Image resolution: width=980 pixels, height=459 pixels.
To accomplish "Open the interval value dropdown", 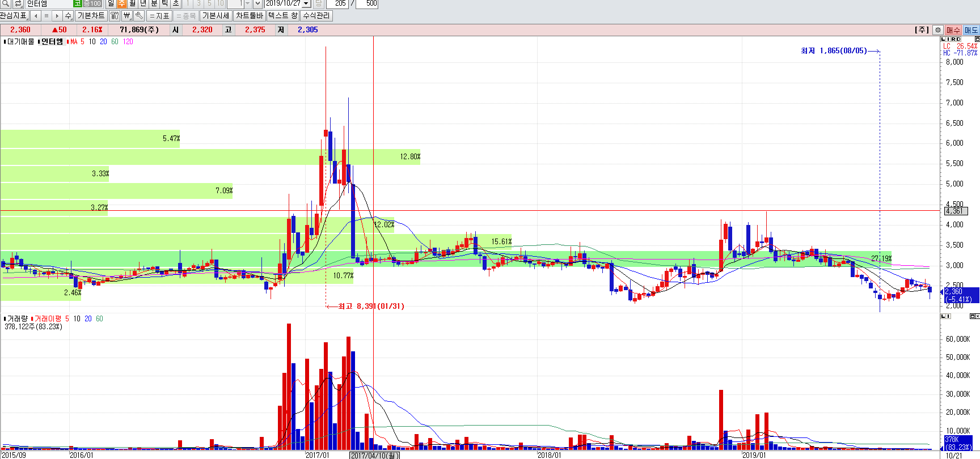I will click(x=247, y=3).
